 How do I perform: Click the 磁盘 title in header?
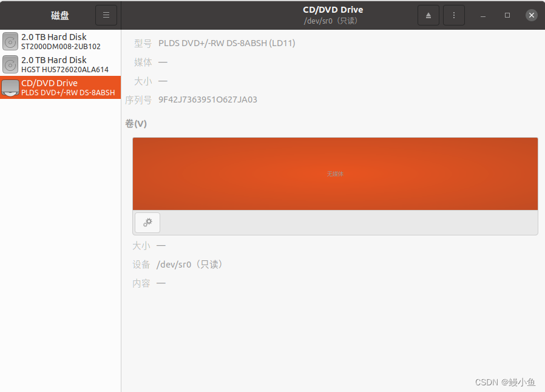[x=60, y=15]
